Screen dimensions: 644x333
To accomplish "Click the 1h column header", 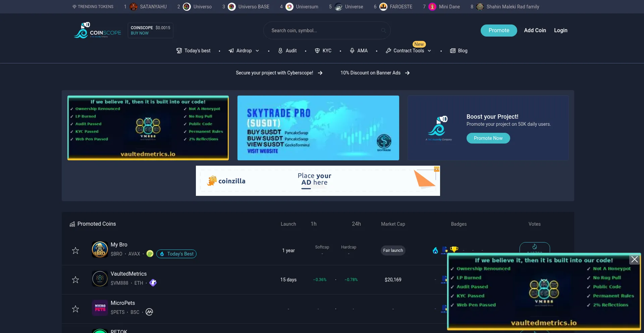I will point(314,224).
